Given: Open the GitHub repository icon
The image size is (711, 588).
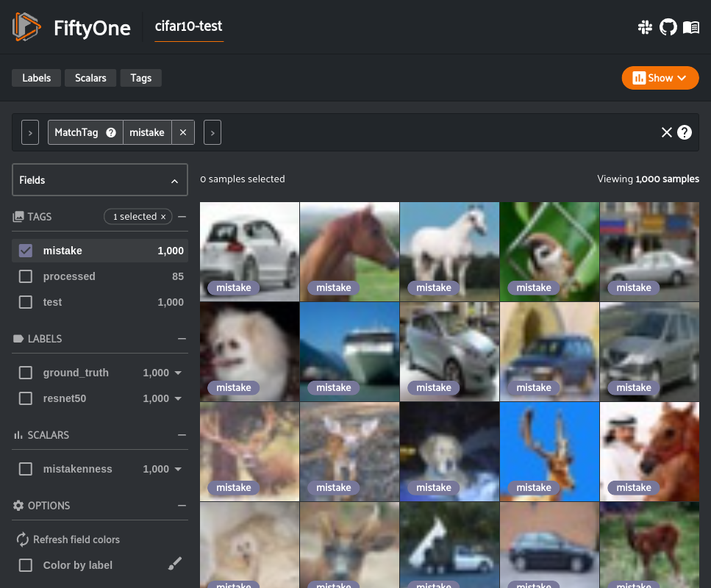Looking at the screenshot, I should click(x=668, y=28).
